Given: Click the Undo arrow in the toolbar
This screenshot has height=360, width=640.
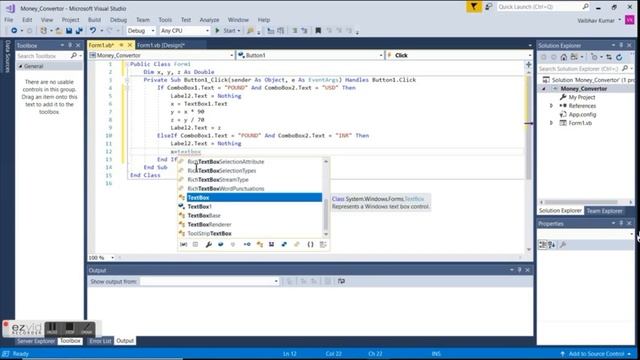Looking at the screenshot, I should tap(93, 31).
